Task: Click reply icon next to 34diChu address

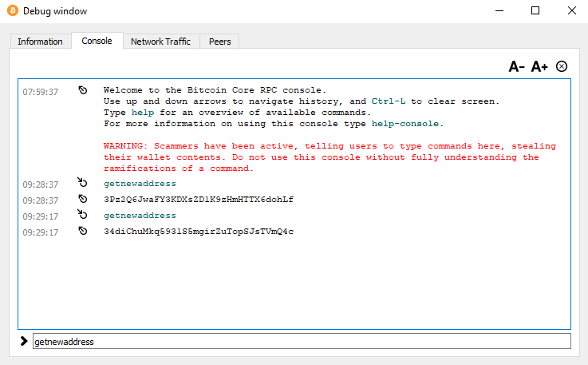Action: tap(82, 232)
